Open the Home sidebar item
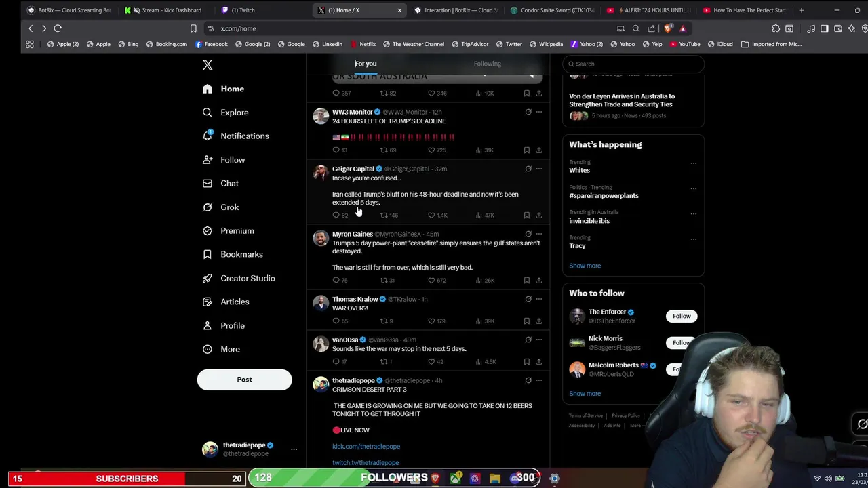868x488 pixels. tap(223, 89)
